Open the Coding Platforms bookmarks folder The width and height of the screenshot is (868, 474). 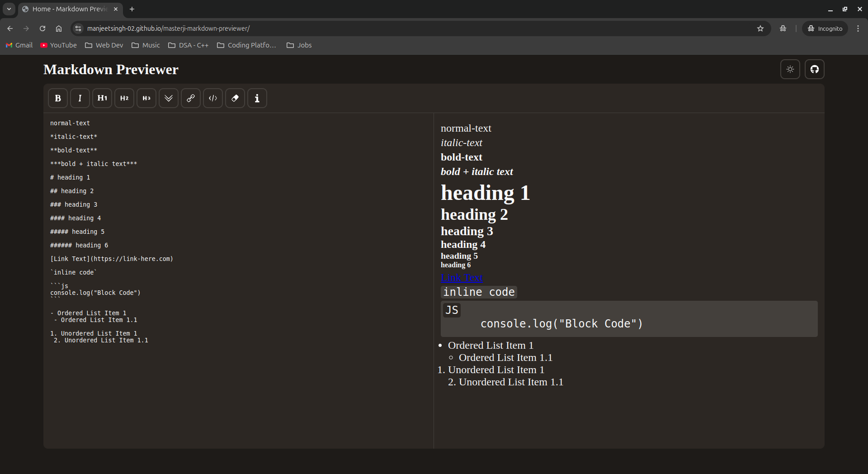click(246, 45)
